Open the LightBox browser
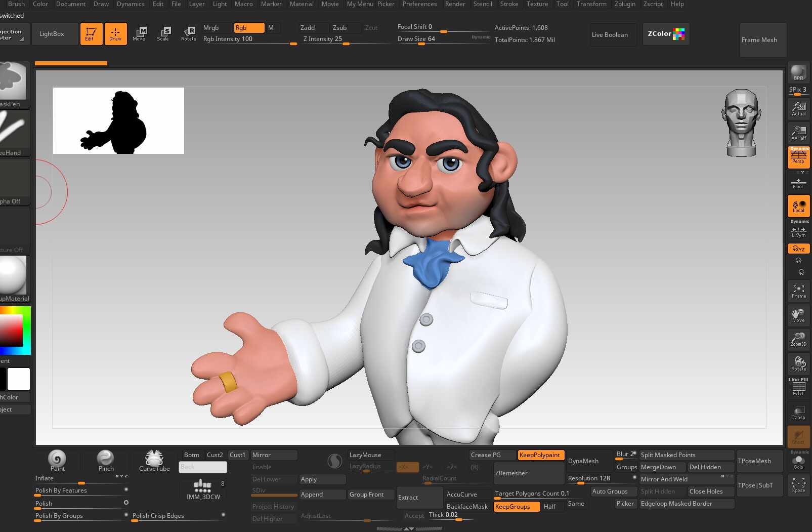This screenshot has height=532, width=812. 55,34
